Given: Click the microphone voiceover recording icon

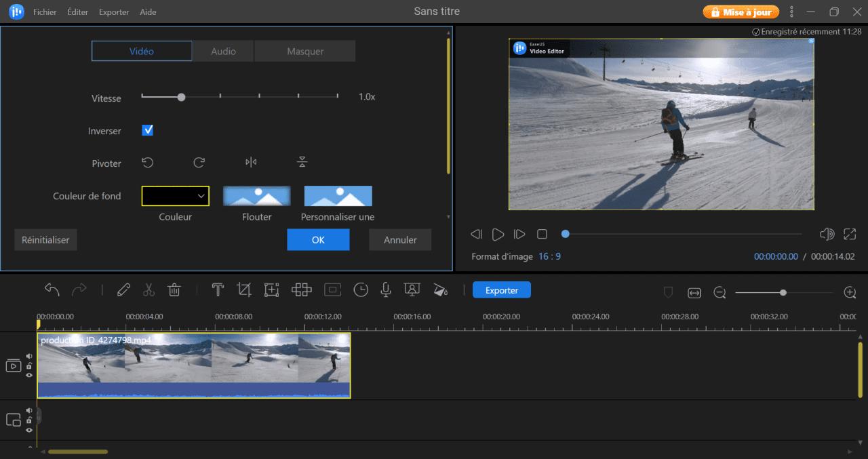Looking at the screenshot, I should point(385,290).
